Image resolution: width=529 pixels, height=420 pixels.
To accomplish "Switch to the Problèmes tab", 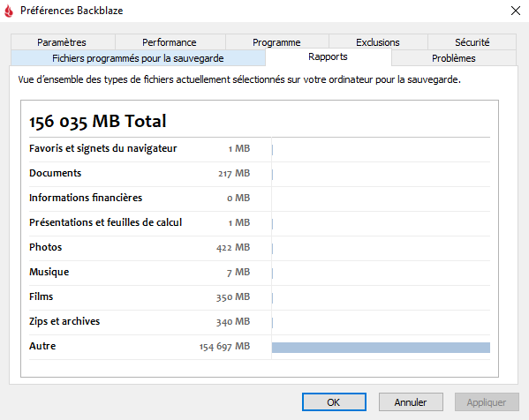I will (454, 58).
